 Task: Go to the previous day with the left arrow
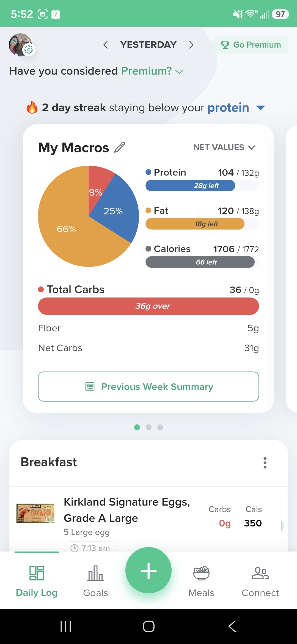[x=106, y=45]
